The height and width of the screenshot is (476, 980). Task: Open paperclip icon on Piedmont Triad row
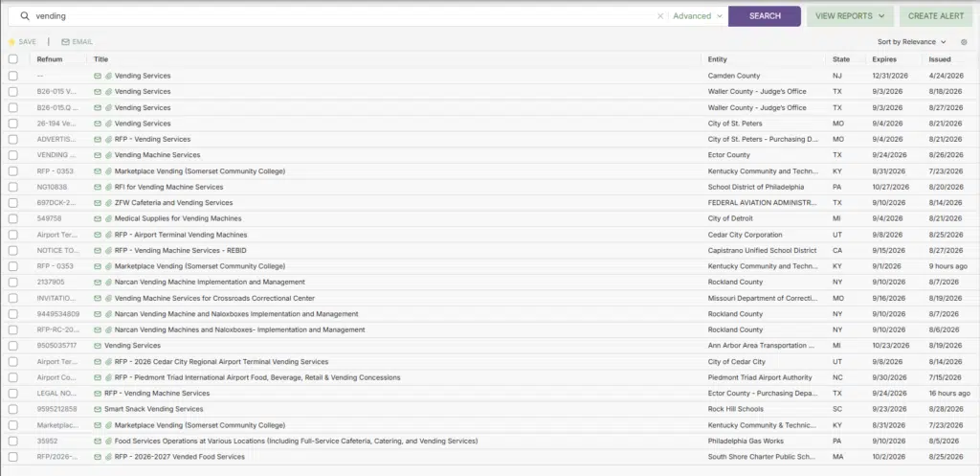click(x=108, y=377)
